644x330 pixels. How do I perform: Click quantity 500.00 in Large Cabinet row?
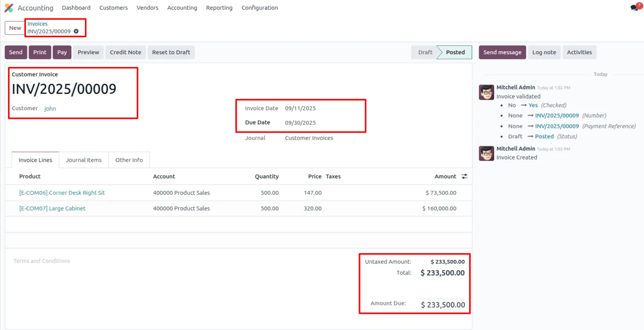[270, 208]
